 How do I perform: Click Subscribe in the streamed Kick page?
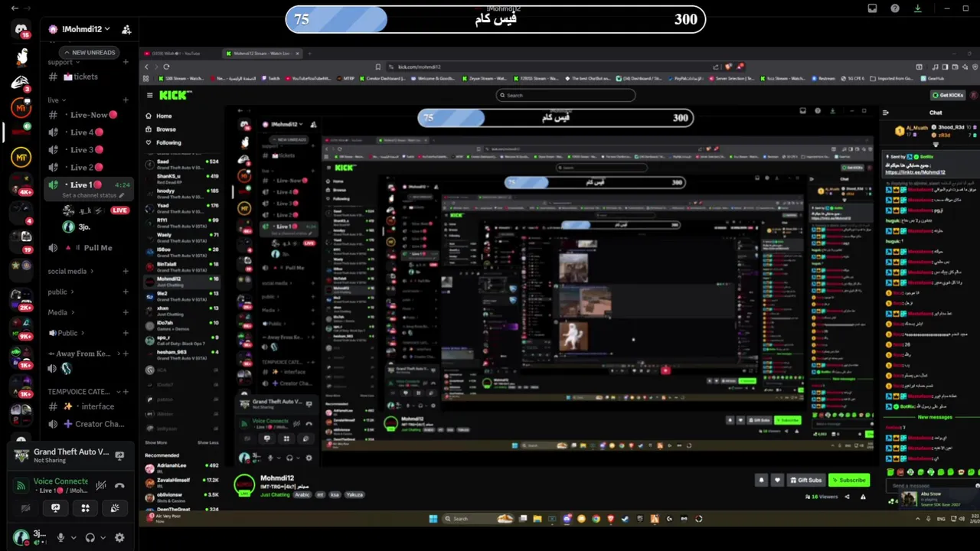point(849,480)
